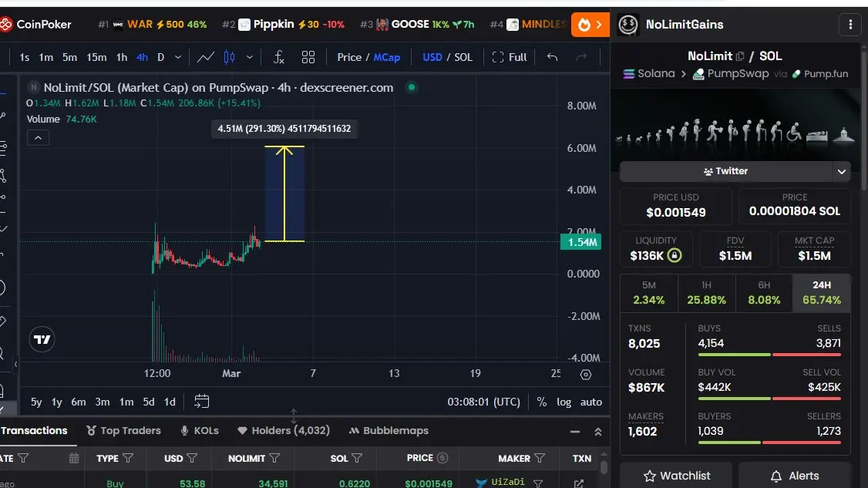868x488 pixels.
Task: Open the #2 Pippkin trending token
Action: click(283, 25)
